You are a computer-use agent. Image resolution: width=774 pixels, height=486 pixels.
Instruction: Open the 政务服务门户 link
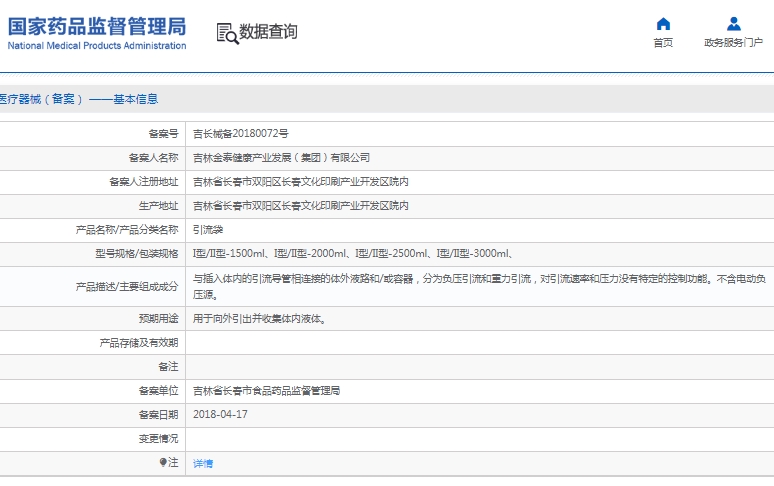[734, 43]
